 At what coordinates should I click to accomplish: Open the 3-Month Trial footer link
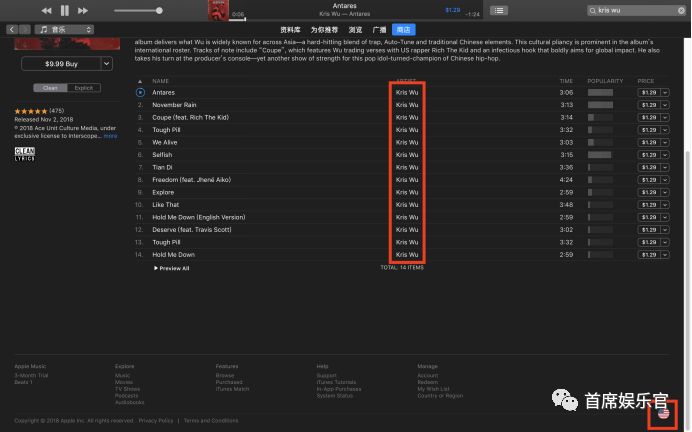31,376
